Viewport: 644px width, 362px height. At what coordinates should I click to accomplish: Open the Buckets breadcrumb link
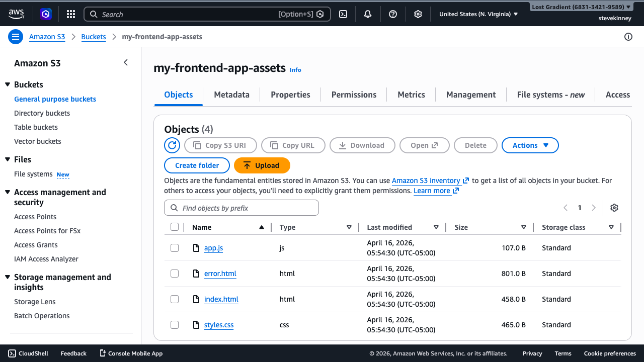click(94, 37)
